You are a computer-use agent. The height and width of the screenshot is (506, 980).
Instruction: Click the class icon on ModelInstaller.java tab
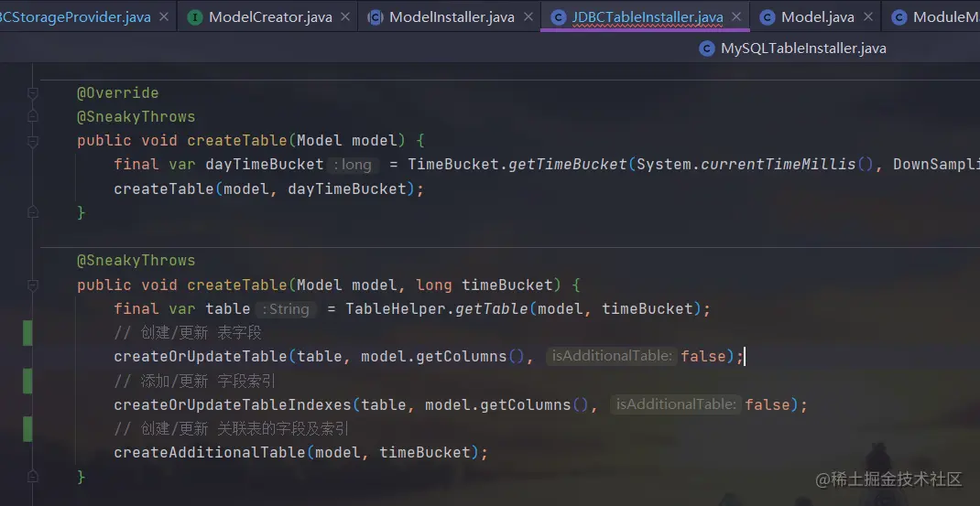375,17
